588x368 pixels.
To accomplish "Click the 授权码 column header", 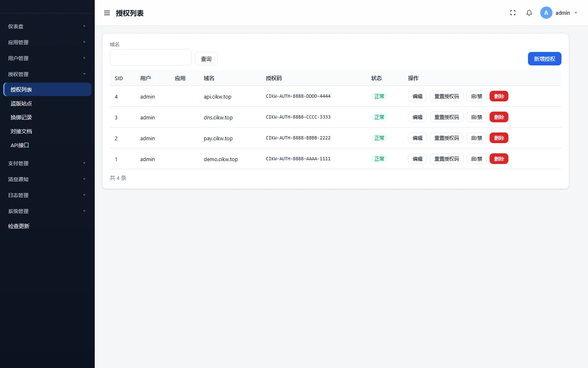I will pyautogui.click(x=274, y=78).
